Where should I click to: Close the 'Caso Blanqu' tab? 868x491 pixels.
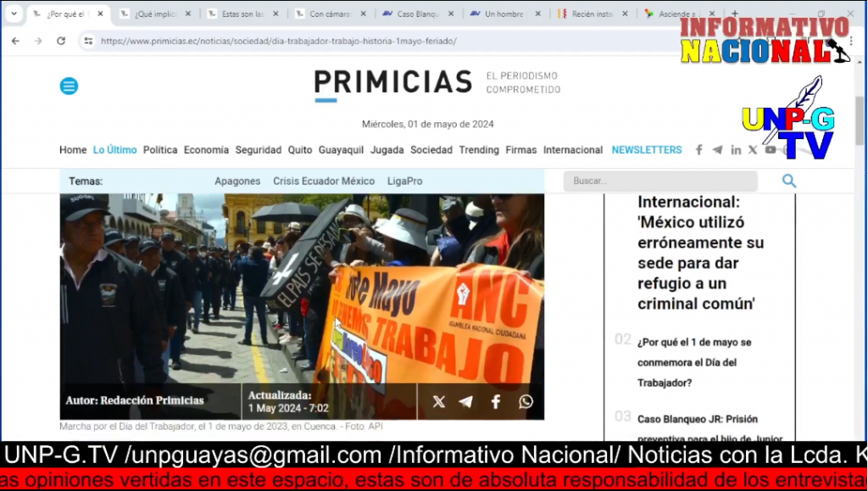(x=451, y=14)
